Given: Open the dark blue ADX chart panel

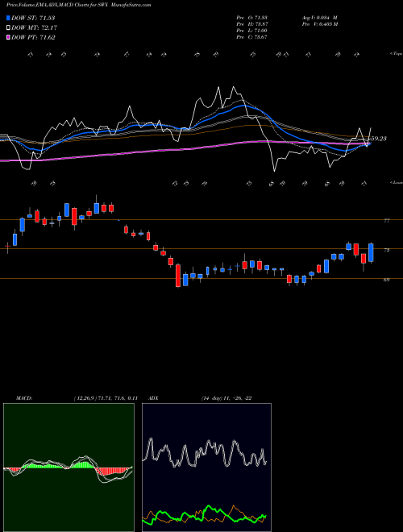Looking at the screenshot, I should (206, 468).
